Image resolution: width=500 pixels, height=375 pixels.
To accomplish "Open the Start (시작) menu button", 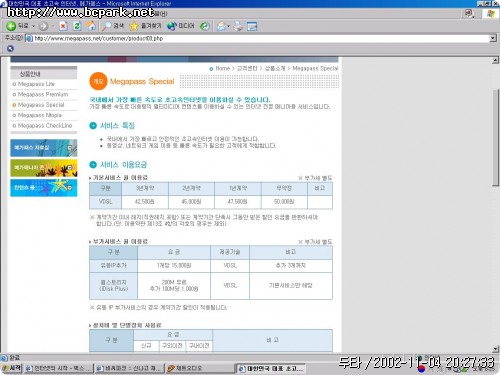I will coord(12,368).
